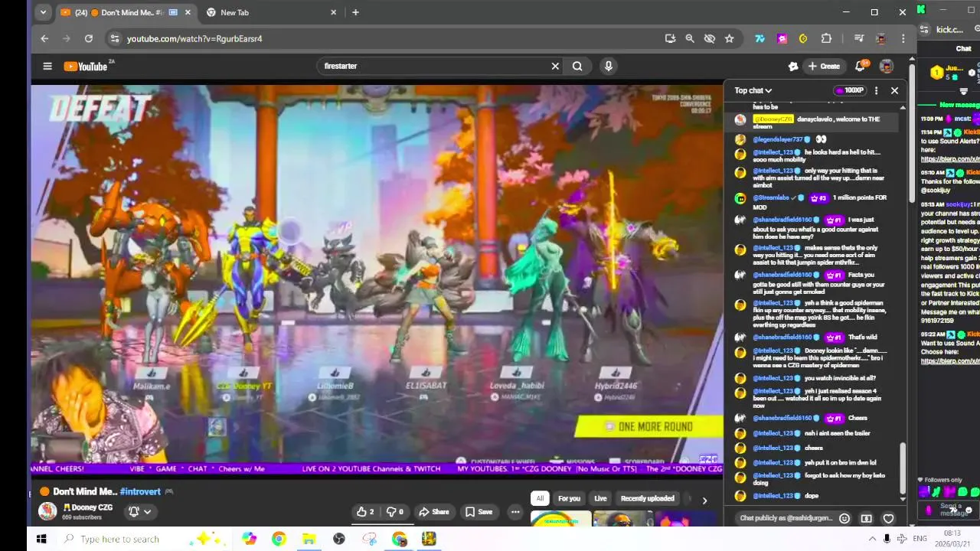Open the live chat options menu
This screenshot has height=551, width=980.
(x=877, y=90)
